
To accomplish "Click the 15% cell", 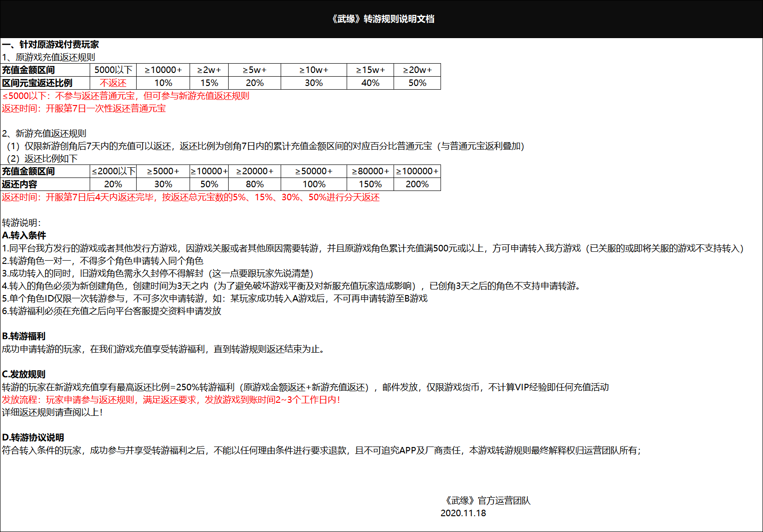I will click(x=209, y=83).
